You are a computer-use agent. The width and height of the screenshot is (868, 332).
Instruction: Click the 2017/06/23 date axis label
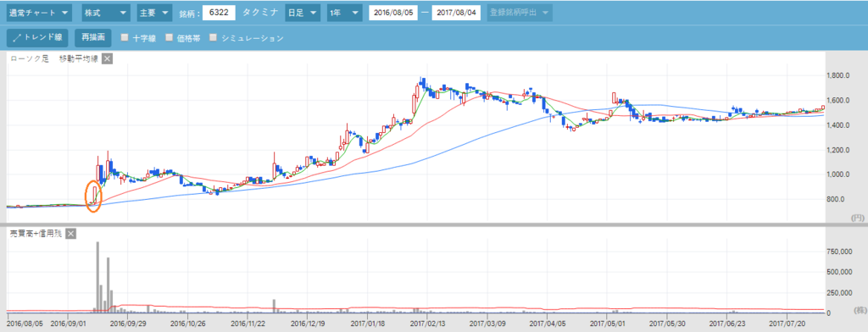[726, 323]
